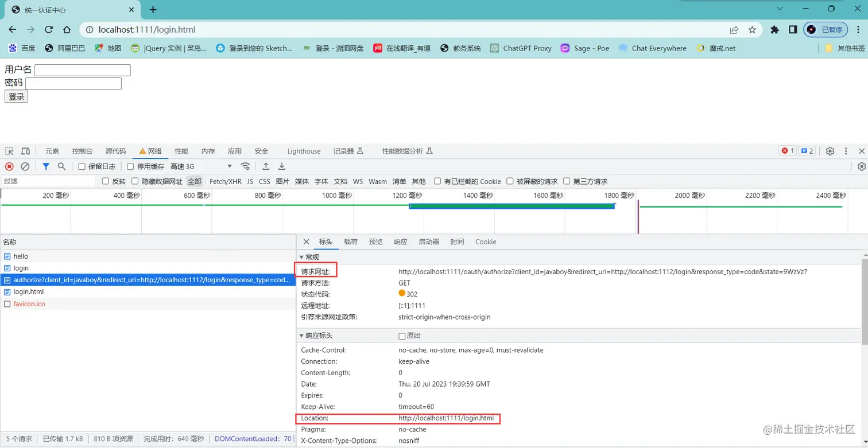868x448 pixels.
Task: Open the 高速 3G throttling dropdown
Action: pyautogui.click(x=201, y=166)
